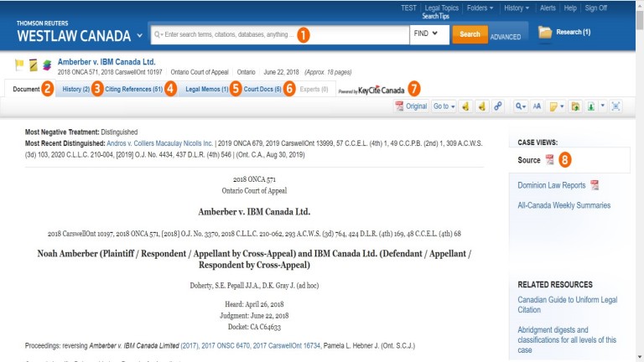Open the Court Docs (5) tab

click(262, 89)
